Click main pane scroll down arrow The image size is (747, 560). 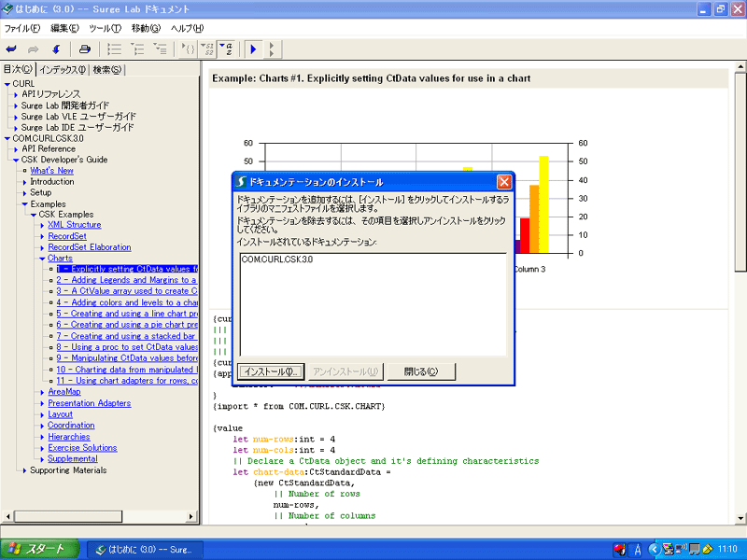click(740, 518)
